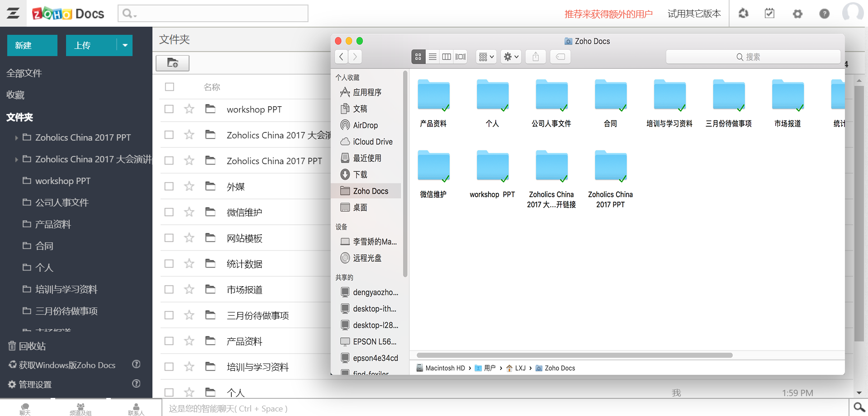Switch to 聊天 tab at bottom
Viewport: 868px width, 416px height.
click(x=25, y=408)
